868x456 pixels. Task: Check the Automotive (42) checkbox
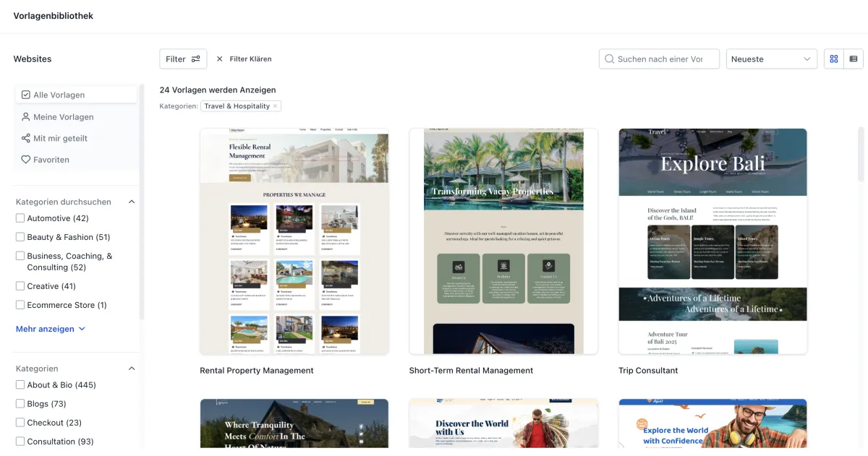point(20,218)
